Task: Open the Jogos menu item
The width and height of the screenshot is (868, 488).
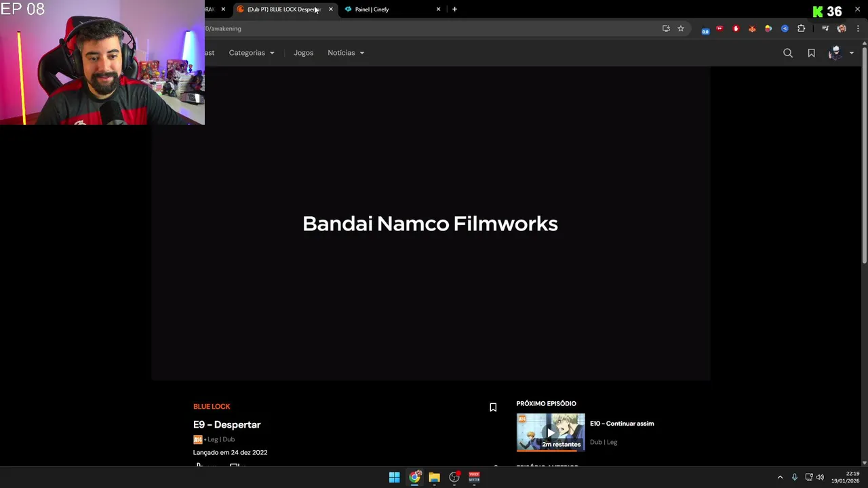Action: [x=303, y=53]
